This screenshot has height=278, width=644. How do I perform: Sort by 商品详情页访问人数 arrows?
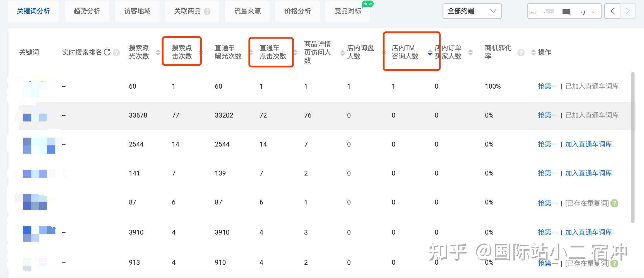click(343, 52)
